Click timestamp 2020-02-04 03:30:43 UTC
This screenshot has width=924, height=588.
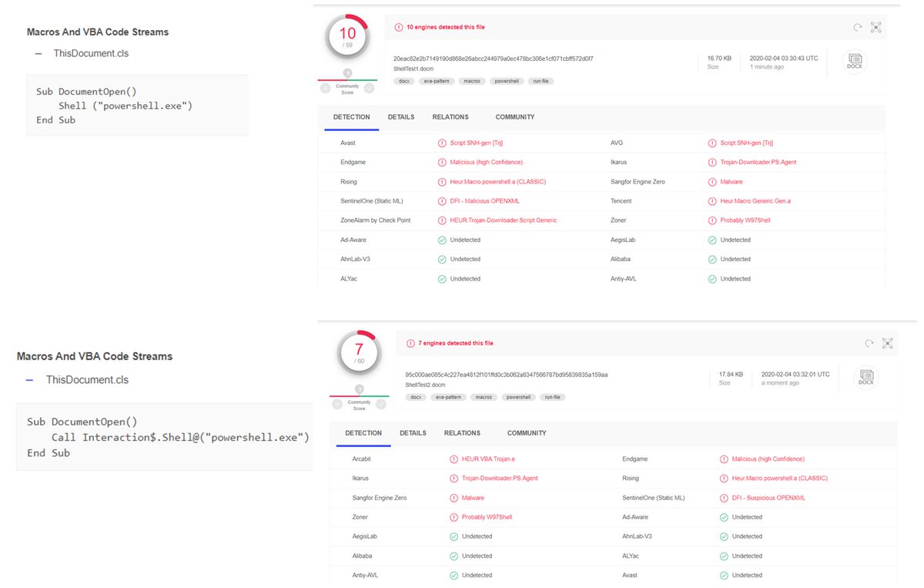point(782,59)
